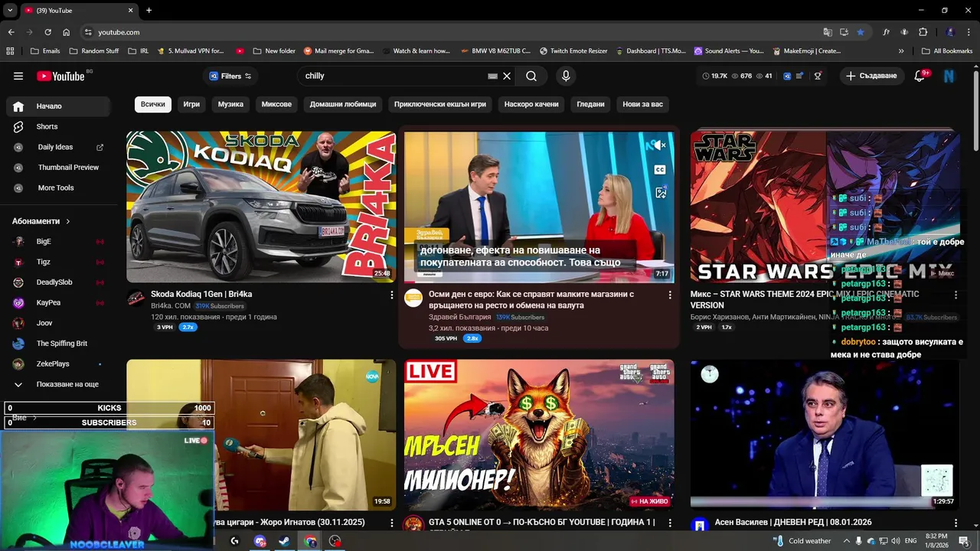Screen dimensions: 980x551
Task: Search with the magnifying glass icon
Action: [x=531, y=76]
